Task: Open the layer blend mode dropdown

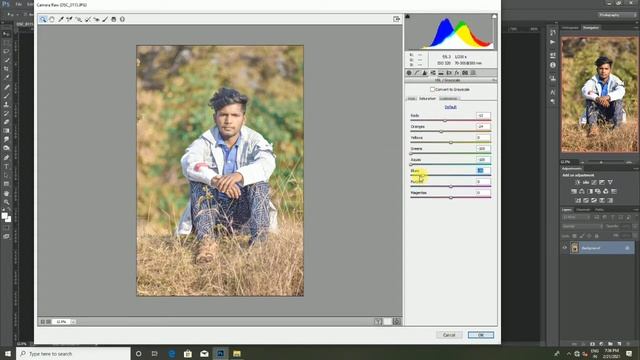Action: 582,226
